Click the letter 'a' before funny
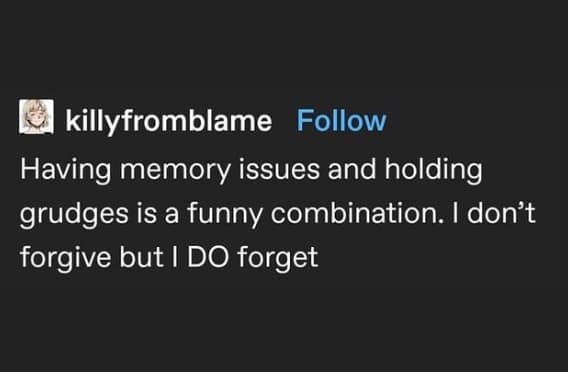Image resolution: width=568 pixels, height=372 pixels. [x=172, y=216]
